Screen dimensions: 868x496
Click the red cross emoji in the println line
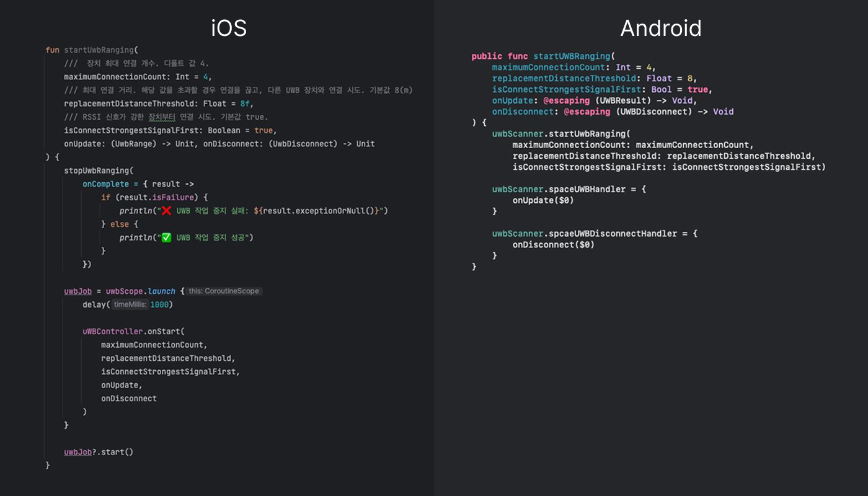pyautogui.click(x=166, y=211)
